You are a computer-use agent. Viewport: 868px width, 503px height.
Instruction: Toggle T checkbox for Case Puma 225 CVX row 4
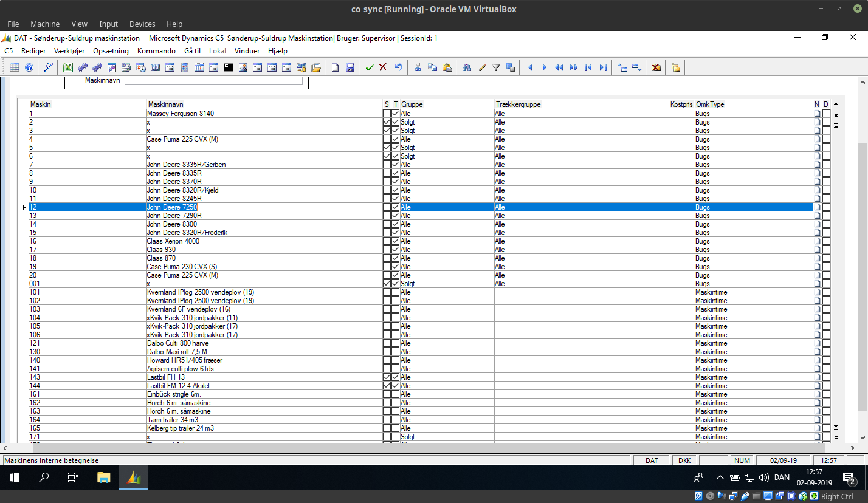(396, 139)
